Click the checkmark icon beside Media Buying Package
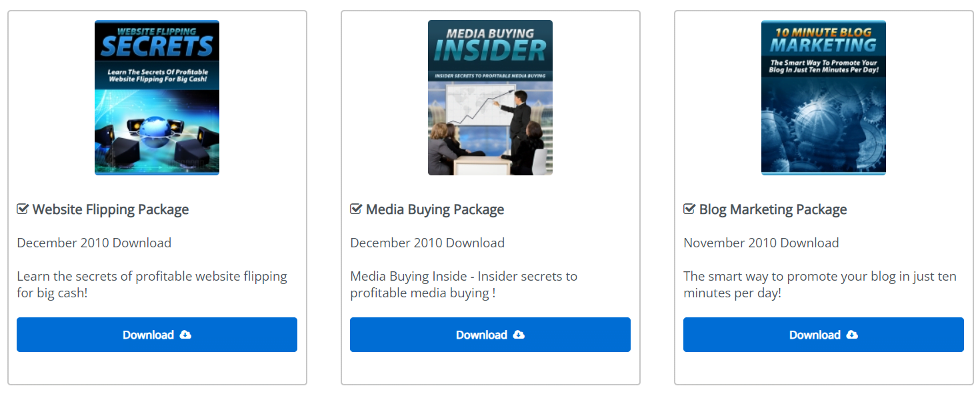This screenshot has height=396, width=980. [x=356, y=209]
